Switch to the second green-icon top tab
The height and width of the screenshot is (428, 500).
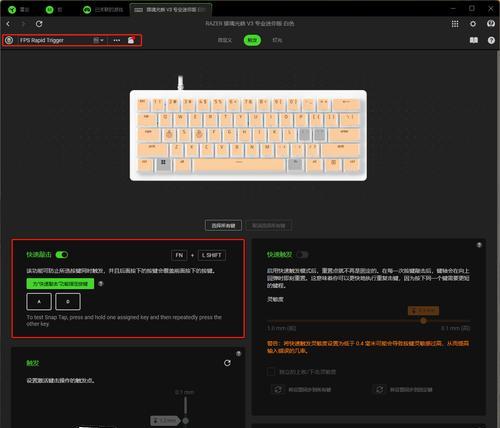(x=54, y=9)
